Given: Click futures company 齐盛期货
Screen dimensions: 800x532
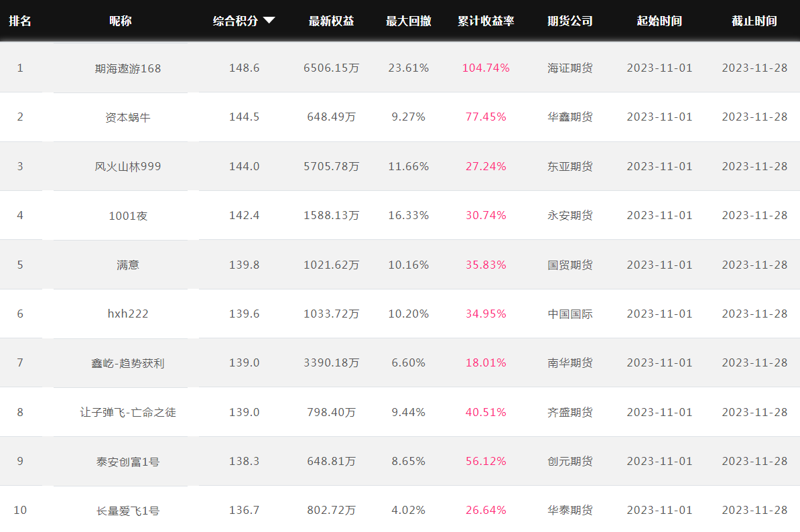Looking at the screenshot, I should coord(570,412).
